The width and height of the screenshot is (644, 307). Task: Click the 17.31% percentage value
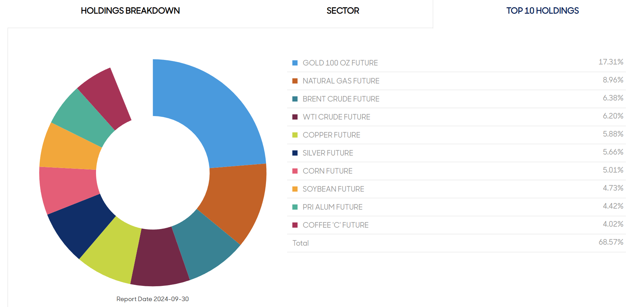click(611, 62)
